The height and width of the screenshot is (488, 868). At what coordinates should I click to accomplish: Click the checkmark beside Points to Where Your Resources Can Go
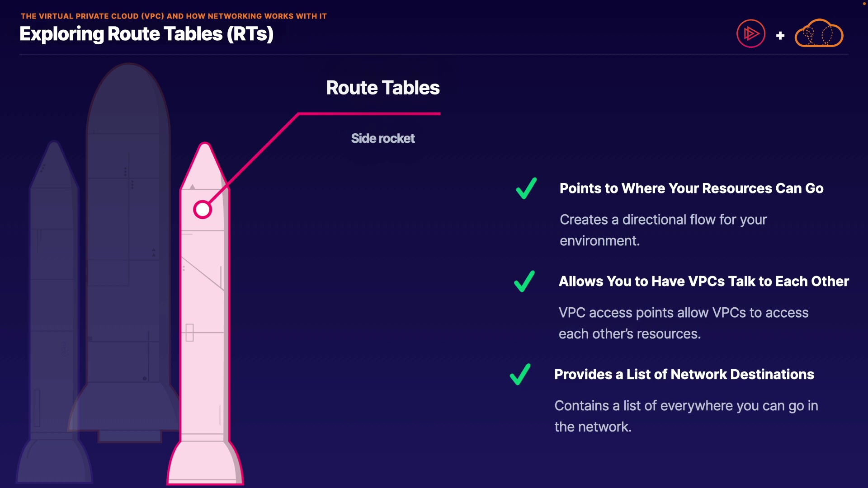point(526,188)
